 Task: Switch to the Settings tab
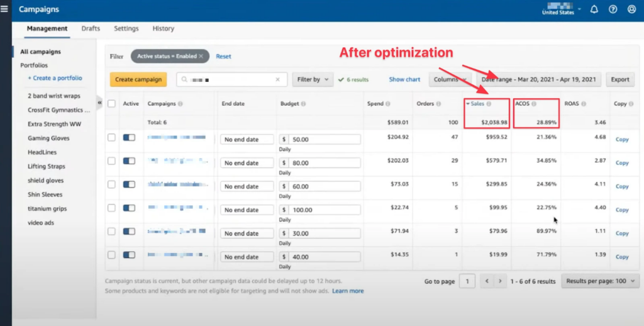[x=126, y=28]
